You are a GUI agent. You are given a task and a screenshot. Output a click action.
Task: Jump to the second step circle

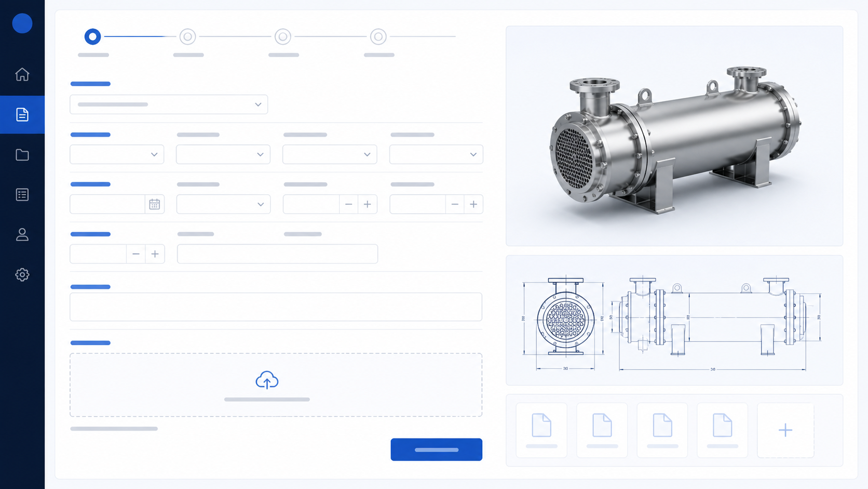(187, 36)
